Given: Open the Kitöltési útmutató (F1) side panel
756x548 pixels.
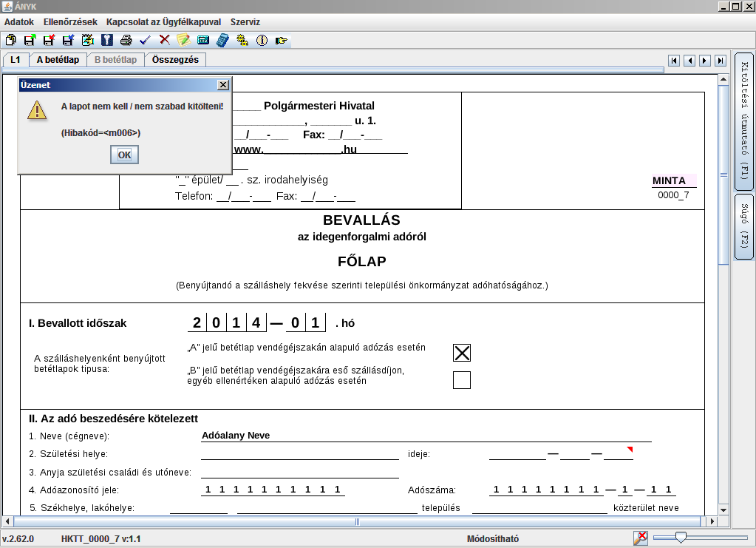Looking at the screenshot, I should tap(744, 121).
